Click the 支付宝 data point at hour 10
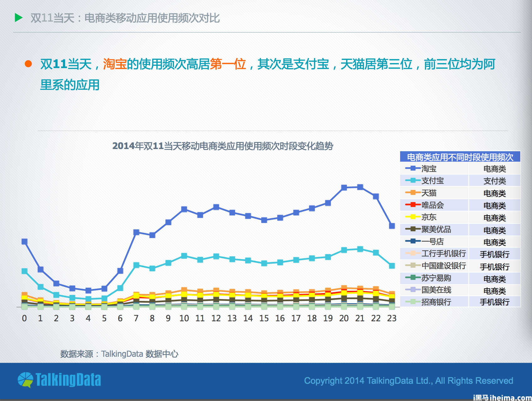 click(x=184, y=256)
